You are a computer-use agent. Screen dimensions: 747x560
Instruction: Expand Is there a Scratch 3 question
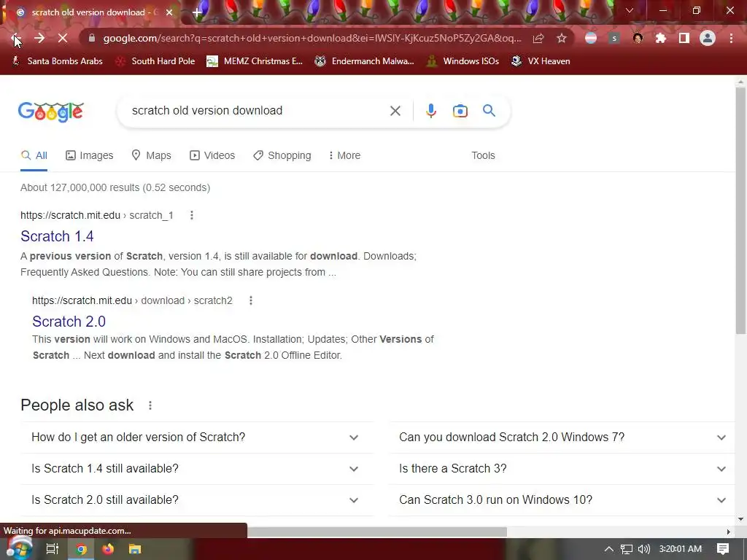click(562, 469)
